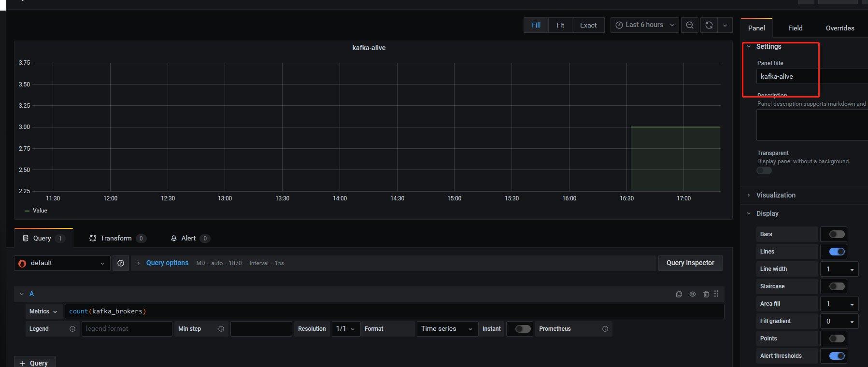Click the Alert bell icon
The image size is (868, 367).
click(x=174, y=238)
